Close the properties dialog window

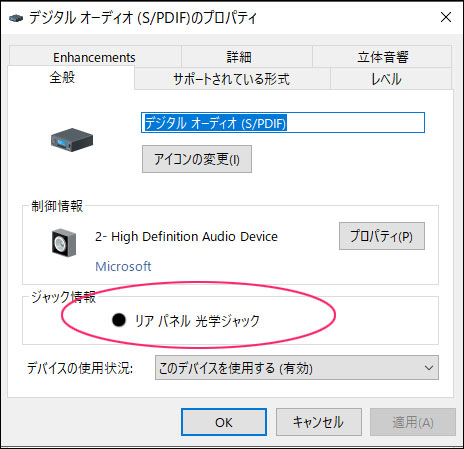tap(446, 17)
